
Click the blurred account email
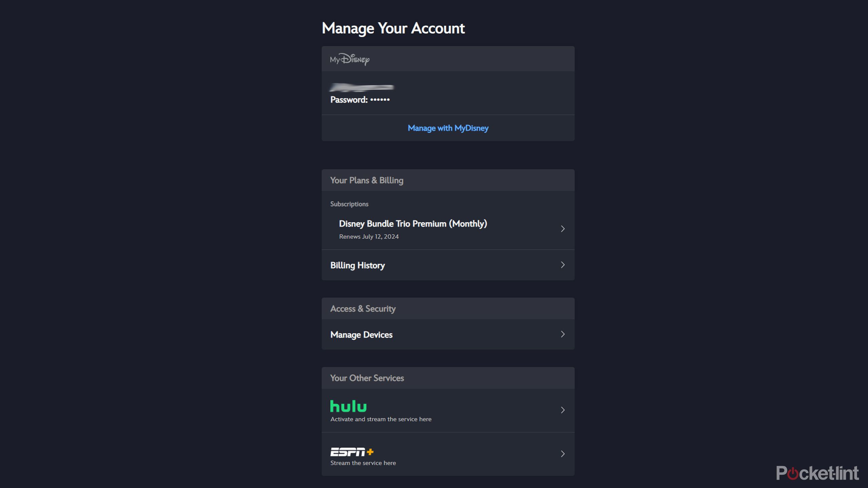coord(361,87)
